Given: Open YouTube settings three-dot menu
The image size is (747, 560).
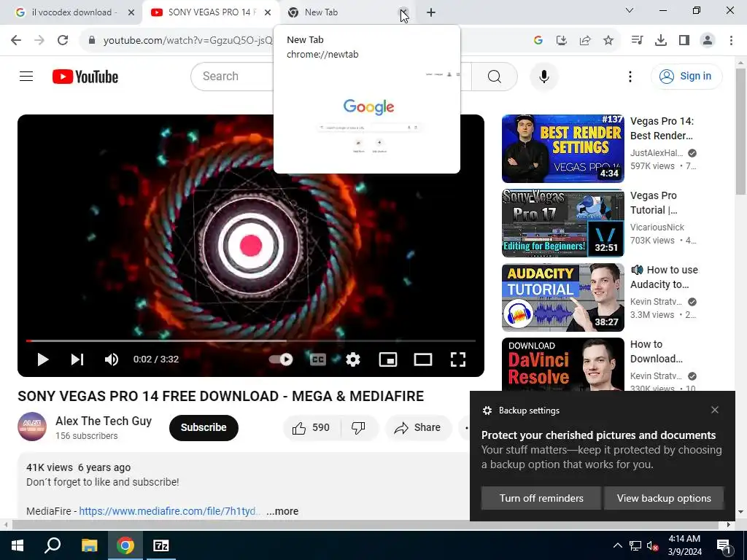Looking at the screenshot, I should [630, 76].
